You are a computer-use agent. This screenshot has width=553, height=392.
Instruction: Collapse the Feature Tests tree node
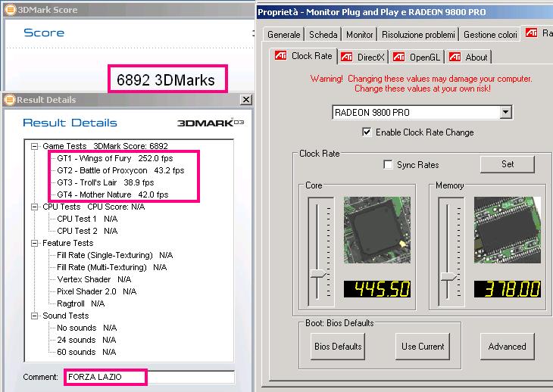click(34, 243)
